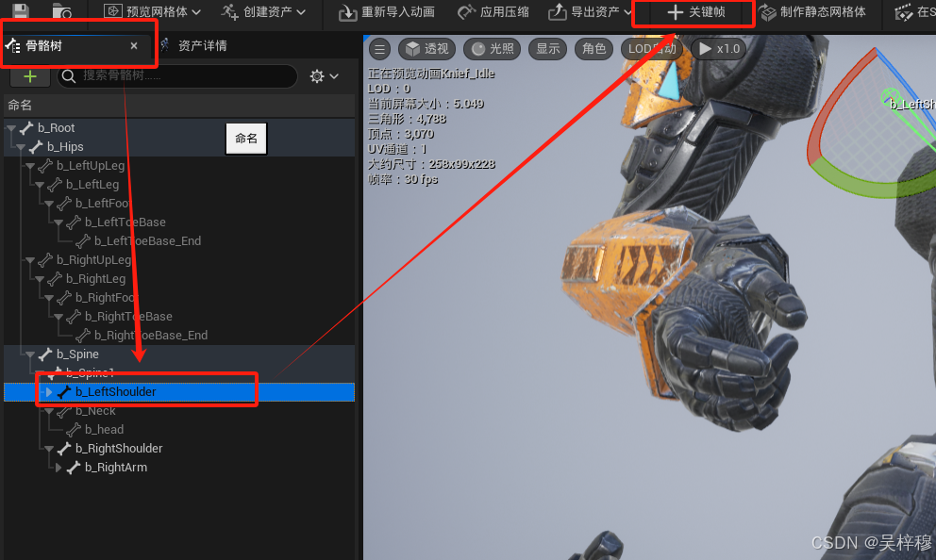Image resolution: width=936 pixels, height=560 pixels.
Task: Open the Character (角色) viewport menu
Action: pyautogui.click(x=593, y=49)
